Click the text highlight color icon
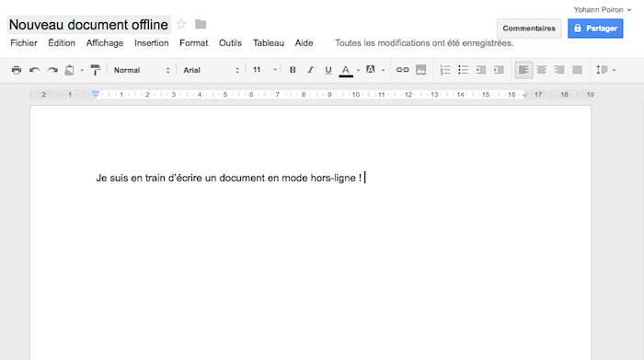This screenshot has width=644, height=360. (370, 69)
